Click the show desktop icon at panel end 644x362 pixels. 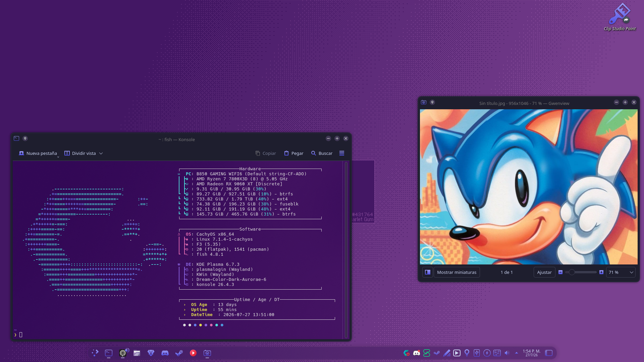(x=549, y=353)
